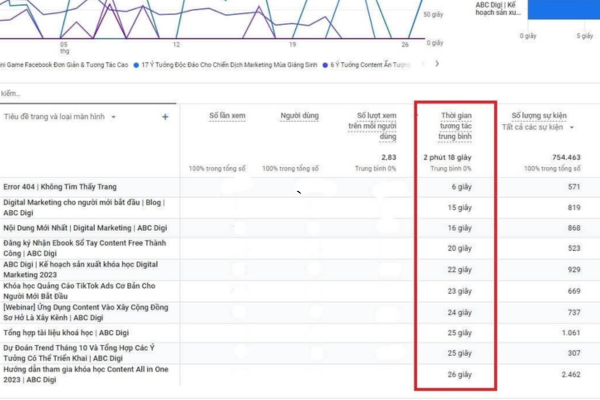600x400 pixels.
Task: Click event count '737'
Action: click(x=574, y=312)
